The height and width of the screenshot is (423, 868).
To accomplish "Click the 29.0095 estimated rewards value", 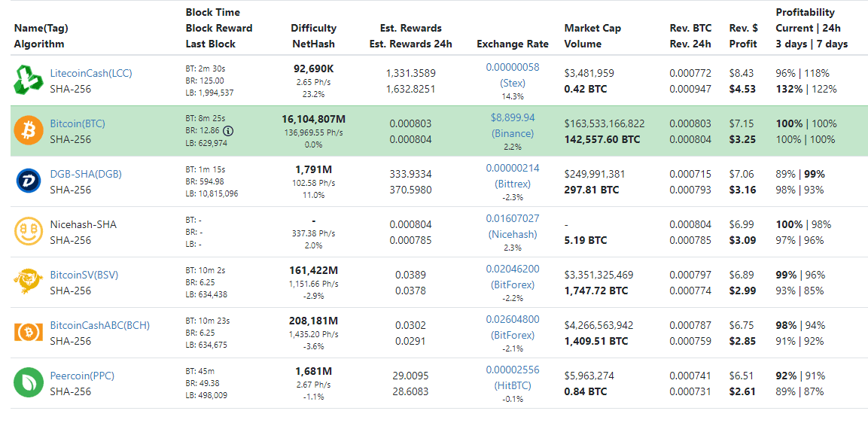I will pos(411,376).
